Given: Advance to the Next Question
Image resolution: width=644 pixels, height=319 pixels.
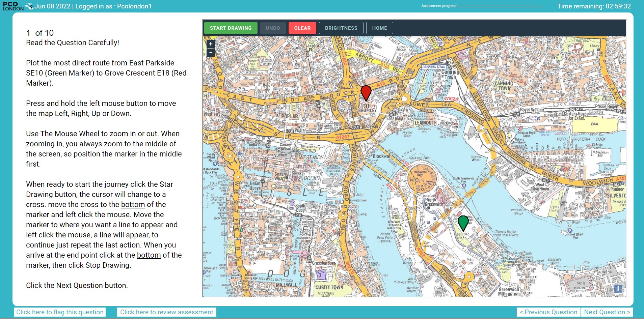Looking at the screenshot, I should click(607, 312).
